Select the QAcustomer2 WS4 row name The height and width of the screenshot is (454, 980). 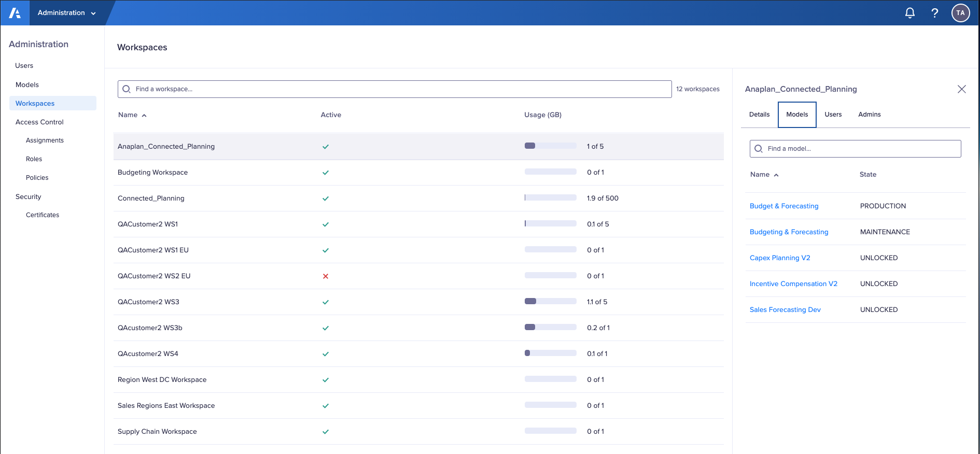pos(148,354)
